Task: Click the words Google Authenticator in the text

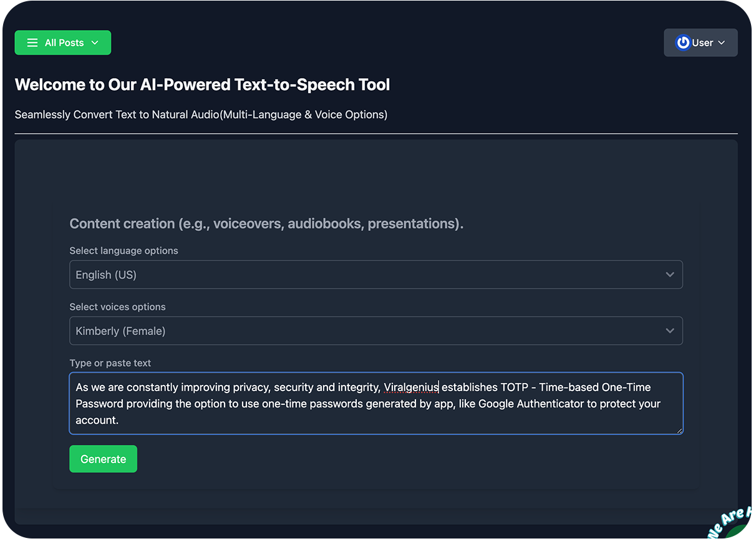Action: (x=531, y=404)
